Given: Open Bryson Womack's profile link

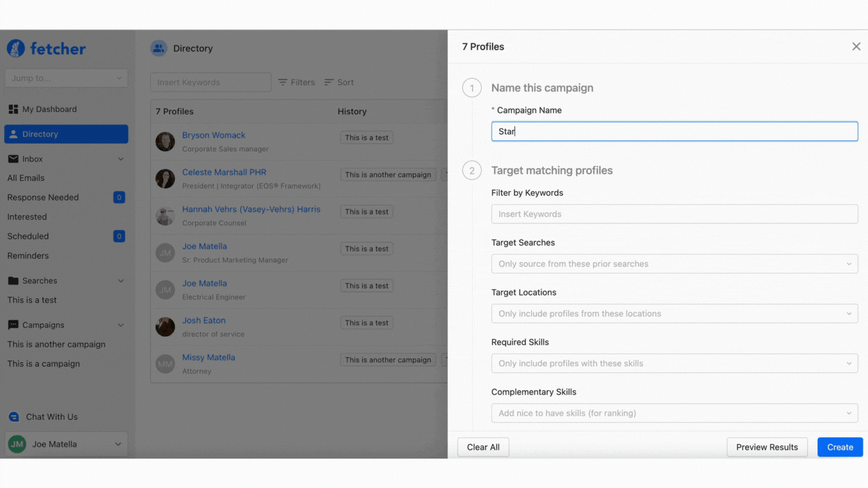Looking at the screenshot, I should [214, 135].
